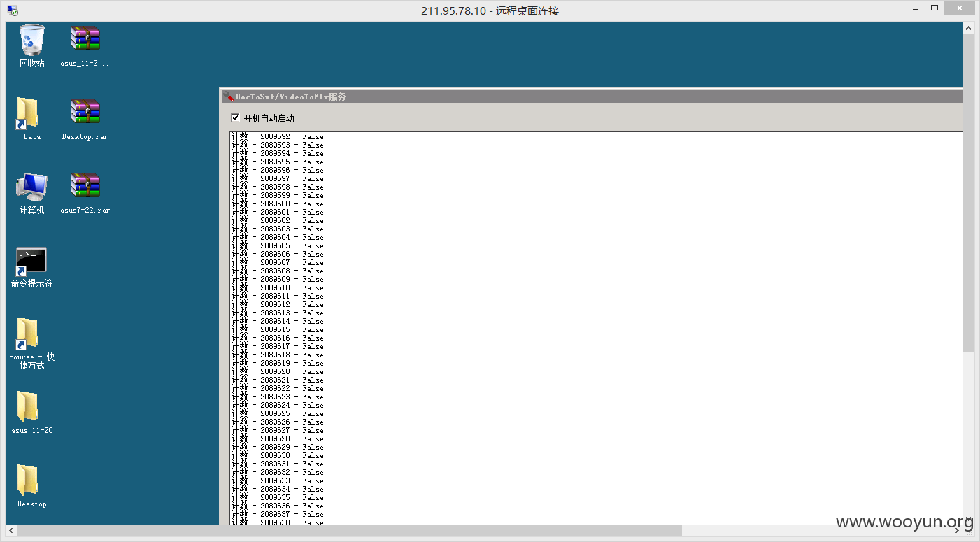Click log line 2089615 - False
980x542 pixels.
pyautogui.click(x=278, y=330)
